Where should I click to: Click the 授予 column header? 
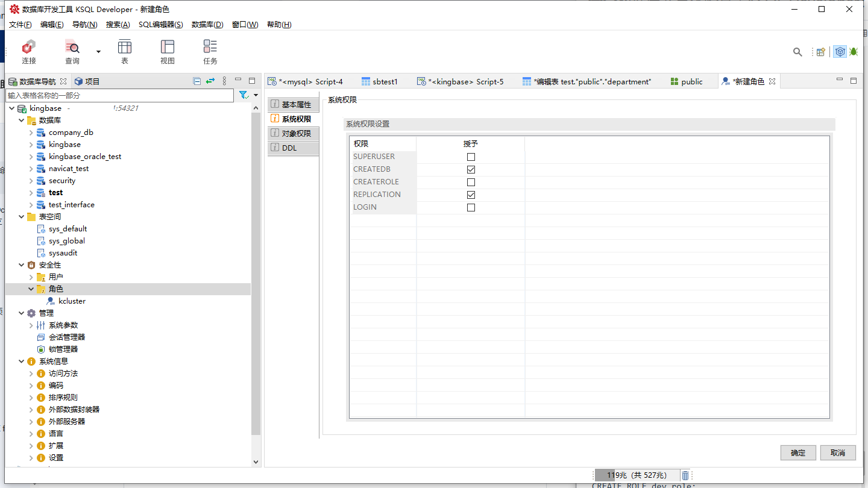[x=471, y=144]
